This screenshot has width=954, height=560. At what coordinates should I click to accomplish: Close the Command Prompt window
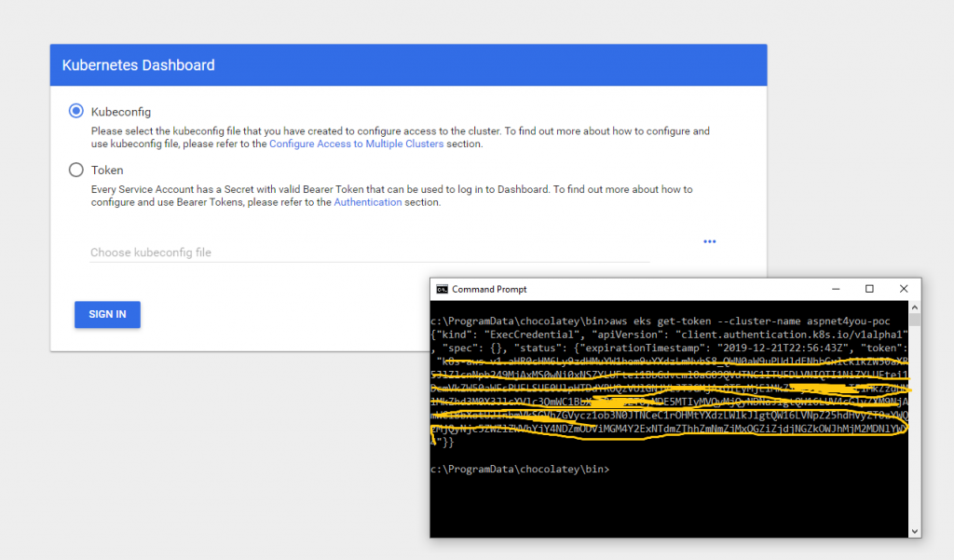(x=904, y=289)
